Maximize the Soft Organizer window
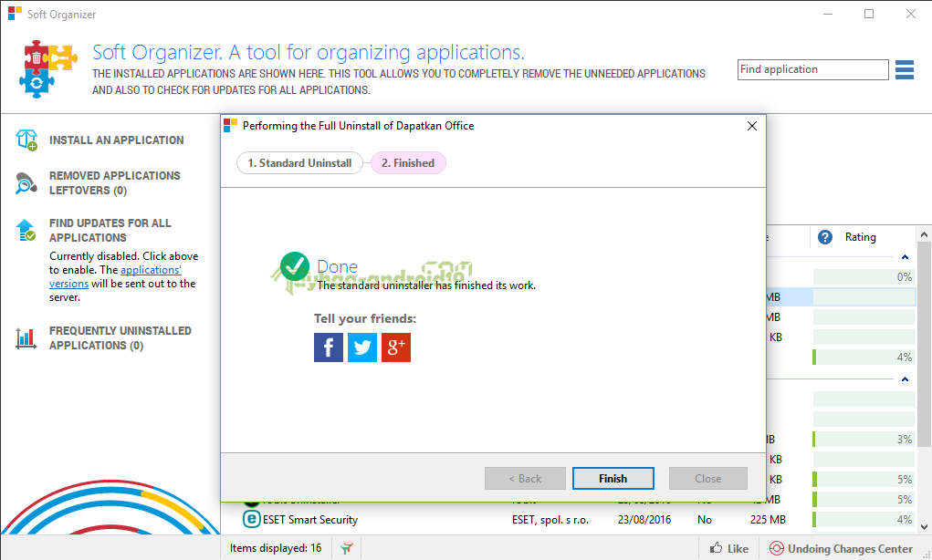 (869, 14)
